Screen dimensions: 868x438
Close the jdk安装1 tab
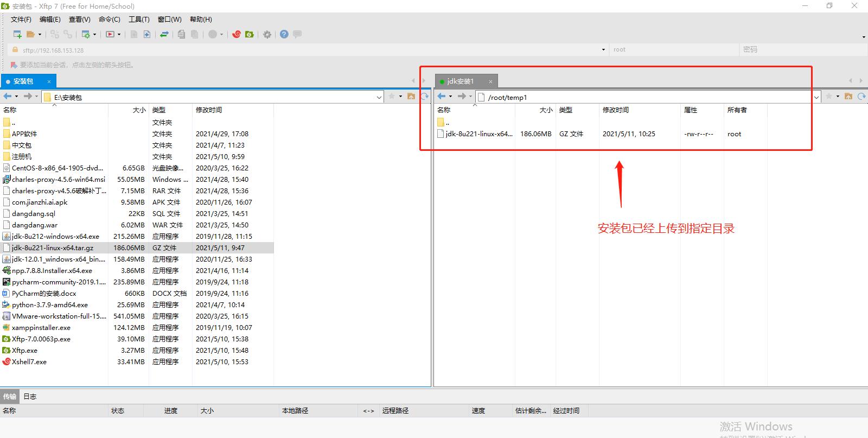click(x=490, y=81)
